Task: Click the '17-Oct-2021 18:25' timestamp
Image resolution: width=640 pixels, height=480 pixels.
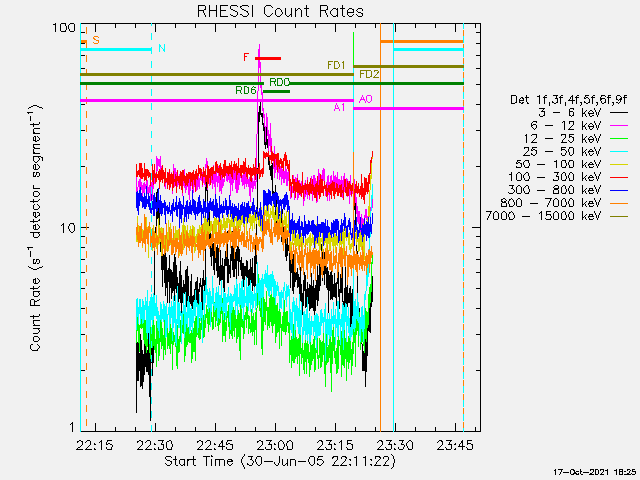Action: 595,472
